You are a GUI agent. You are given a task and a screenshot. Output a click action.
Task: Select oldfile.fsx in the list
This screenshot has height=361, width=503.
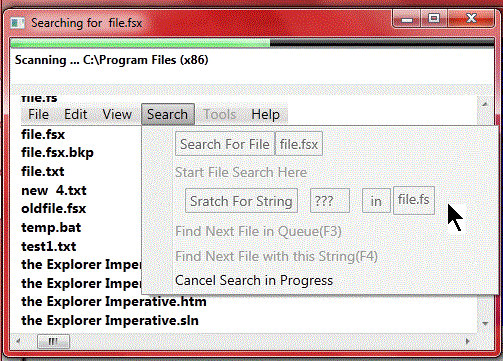point(54,209)
